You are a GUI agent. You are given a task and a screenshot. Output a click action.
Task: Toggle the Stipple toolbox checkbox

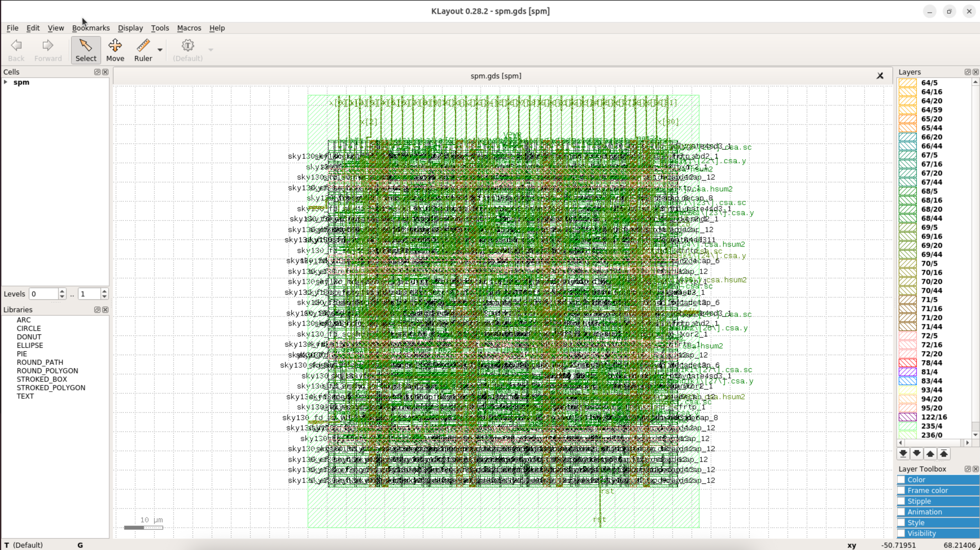901,501
